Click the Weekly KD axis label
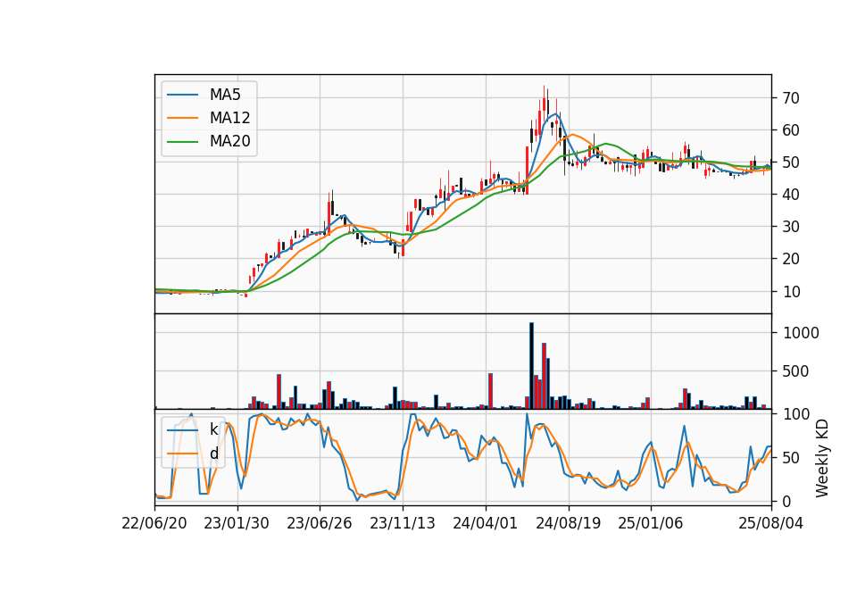Viewport: 857px width, 616px height. click(x=821, y=458)
